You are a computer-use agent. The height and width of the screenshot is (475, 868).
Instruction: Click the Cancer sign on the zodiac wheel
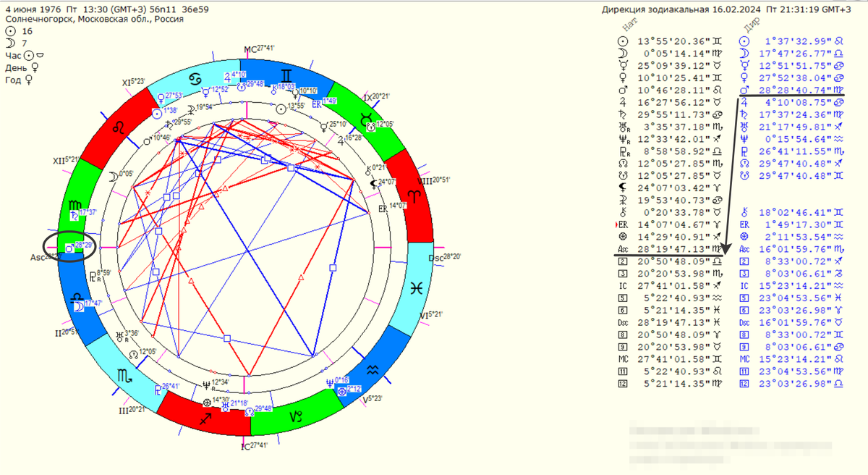pos(195,77)
